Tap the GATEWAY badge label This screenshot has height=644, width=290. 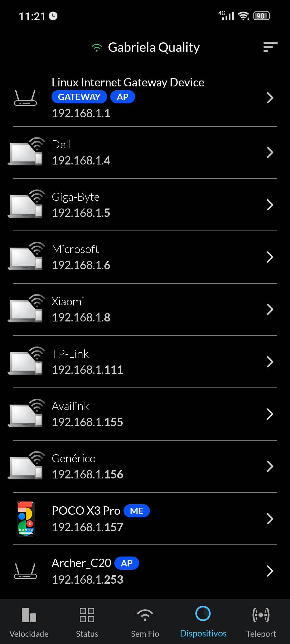click(x=79, y=97)
